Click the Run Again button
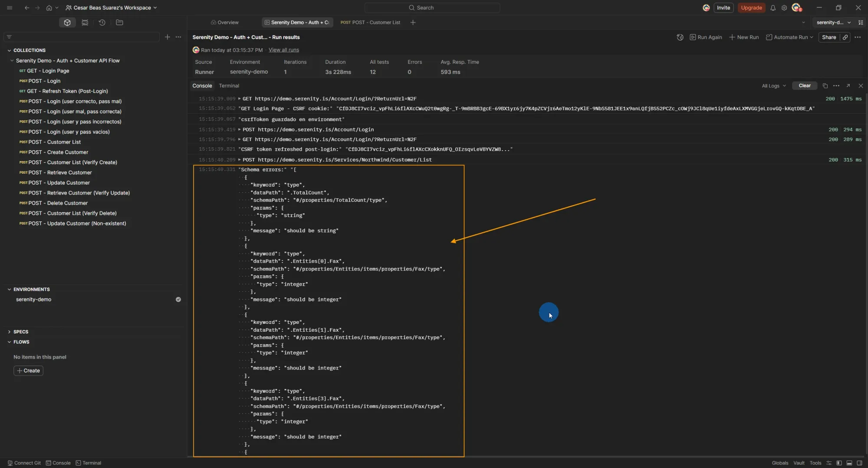The height and width of the screenshot is (468, 868). (706, 37)
